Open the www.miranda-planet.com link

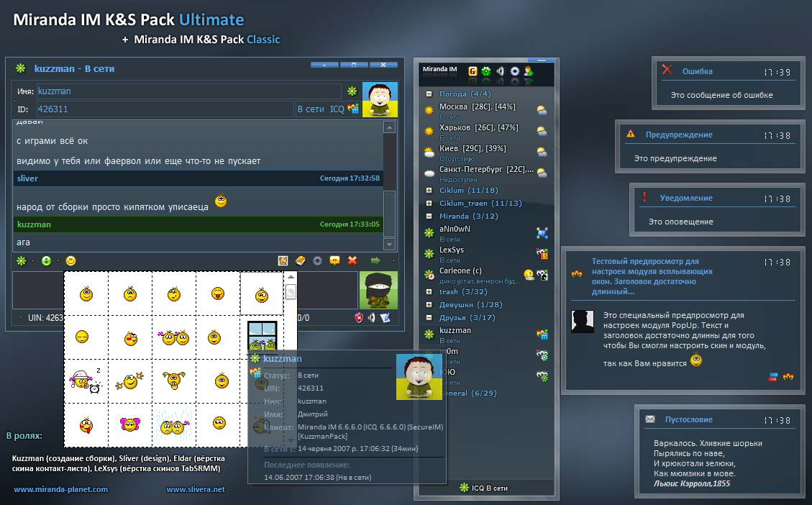click(61, 489)
